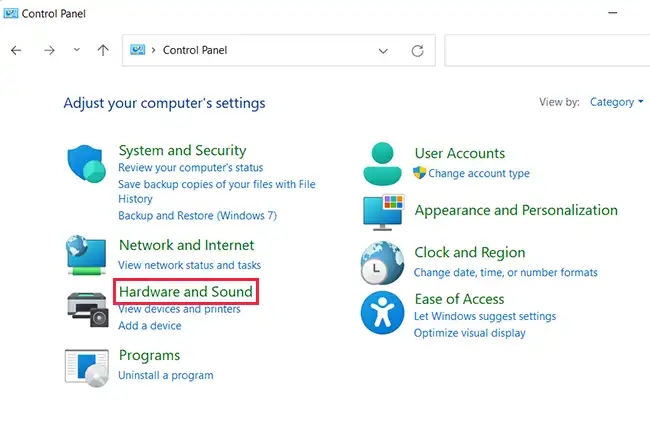
Task: Open User Accounts category
Action: [x=460, y=153]
